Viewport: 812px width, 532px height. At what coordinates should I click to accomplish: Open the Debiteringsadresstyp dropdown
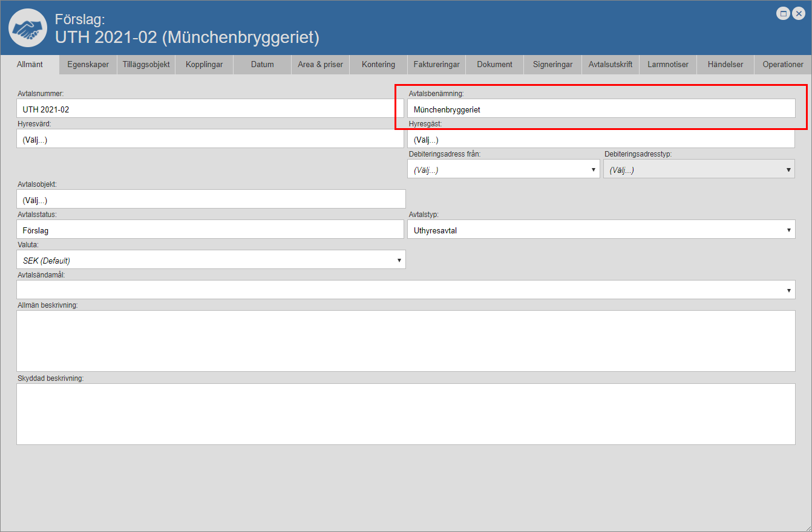pos(699,170)
